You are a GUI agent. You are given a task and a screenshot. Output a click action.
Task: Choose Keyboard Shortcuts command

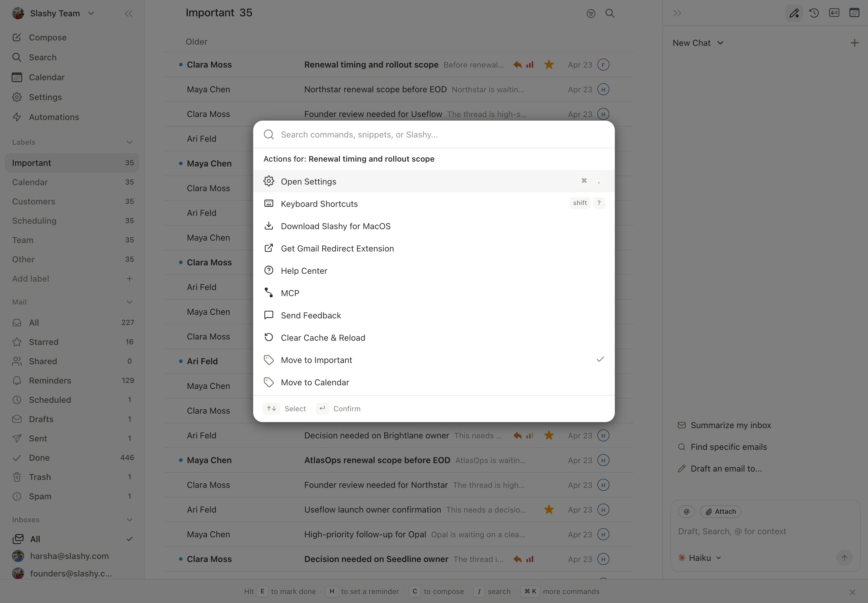pos(434,204)
